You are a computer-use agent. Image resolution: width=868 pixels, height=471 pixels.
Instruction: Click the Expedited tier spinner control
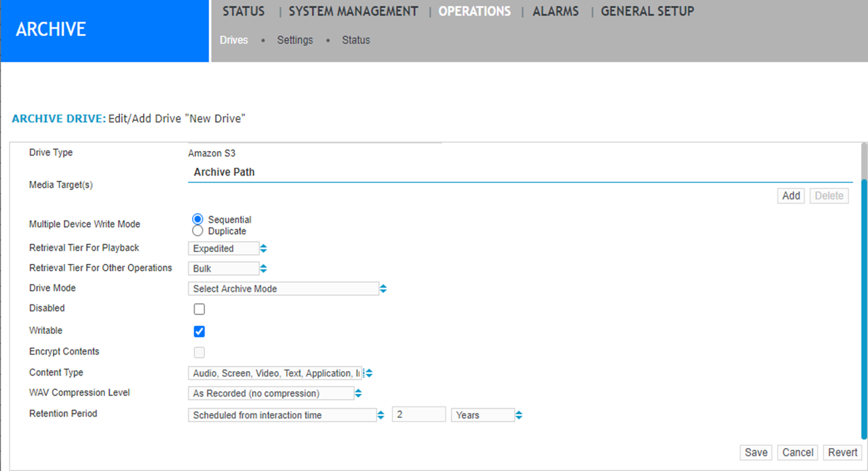click(263, 248)
